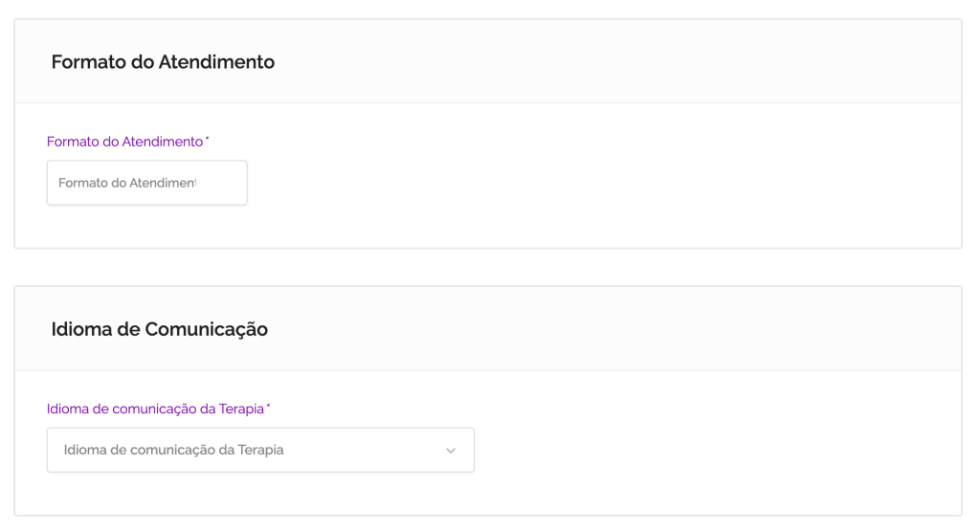
Task: Click the gap between the two form cards
Action: (x=488, y=267)
